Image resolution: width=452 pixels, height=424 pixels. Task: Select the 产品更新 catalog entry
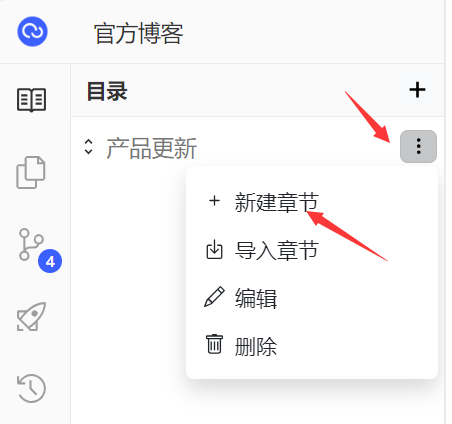(151, 148)
